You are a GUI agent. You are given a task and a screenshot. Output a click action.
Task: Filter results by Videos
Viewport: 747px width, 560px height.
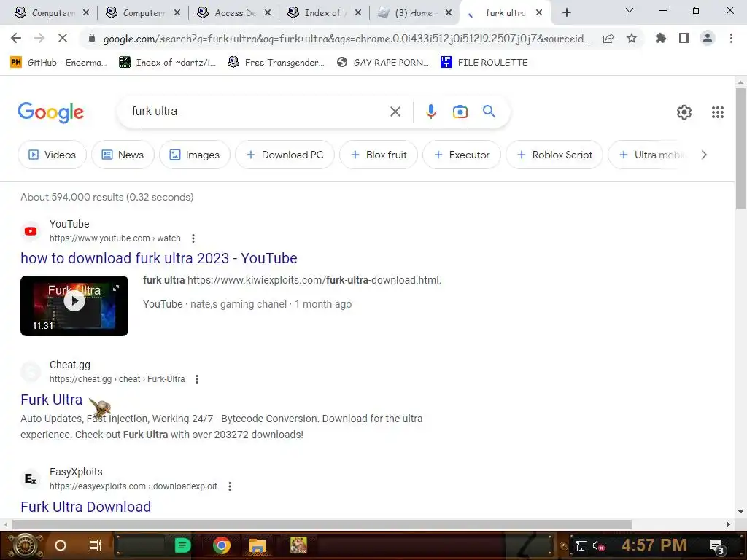pos(52,155)
